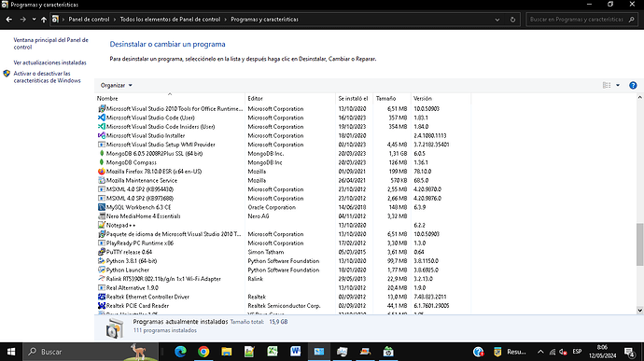Select the Ralink RT5390R Wi-Fi Adapter icon
This screenshot has width=644, height=361.
tap(102, 279)
